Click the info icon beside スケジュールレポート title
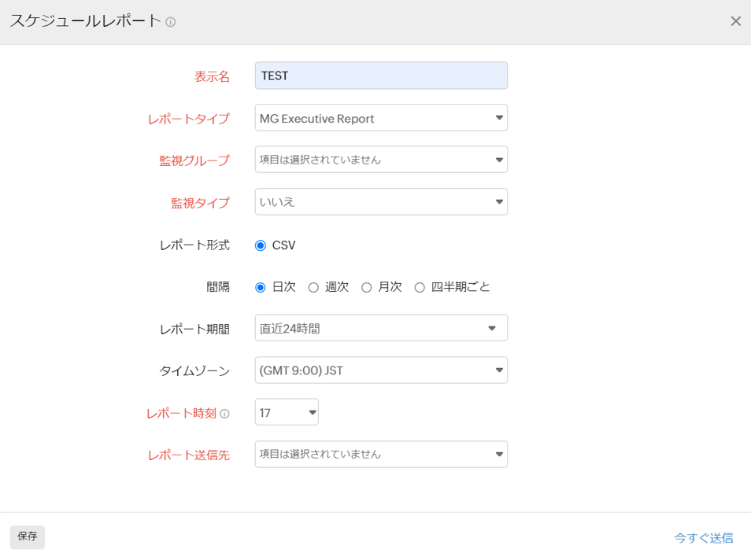The image size is (751, 560). coord(171,22)
